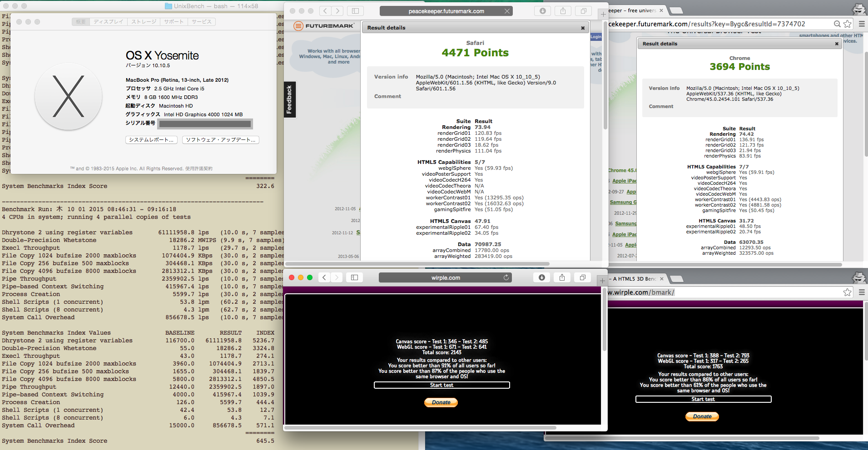This screenshot has width=868, height=450.
Task: Show all tabs in the peacekeeper Safari window
Action: coord(583,11)
